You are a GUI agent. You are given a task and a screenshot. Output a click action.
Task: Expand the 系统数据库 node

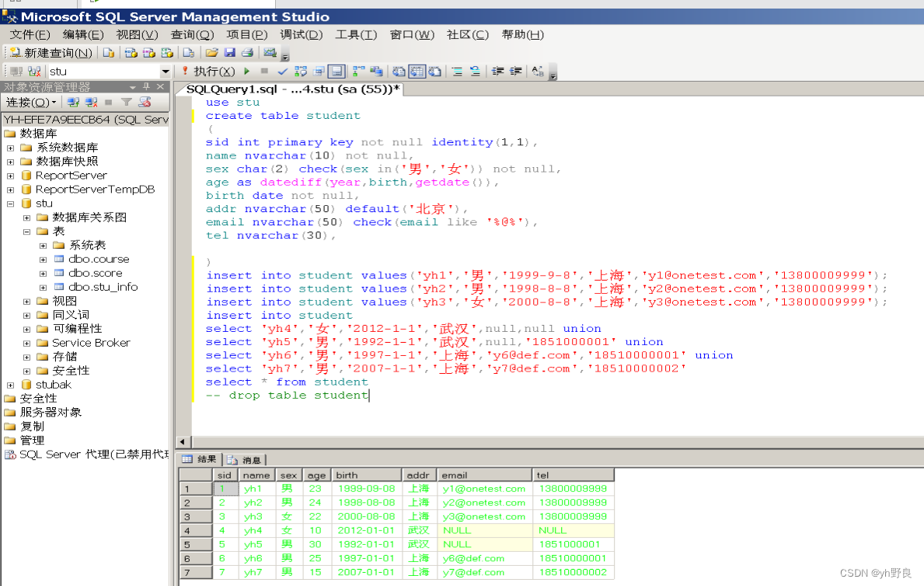coord(10,148)
